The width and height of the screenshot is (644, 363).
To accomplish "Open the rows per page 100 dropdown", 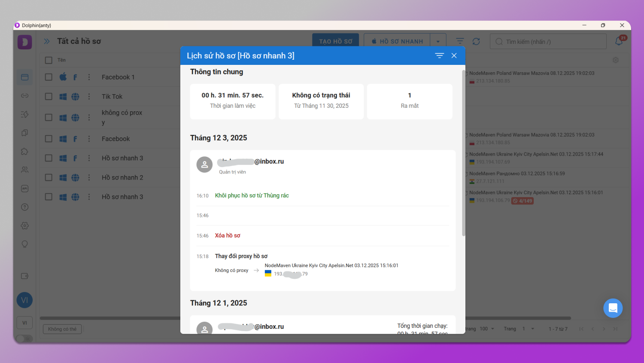I will tap(487, 329).
